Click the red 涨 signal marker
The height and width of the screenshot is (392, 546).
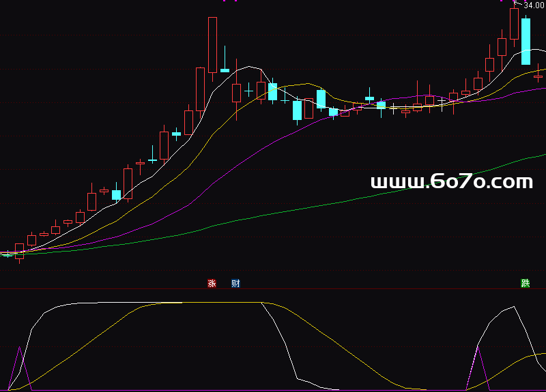[x=212, y=284]
